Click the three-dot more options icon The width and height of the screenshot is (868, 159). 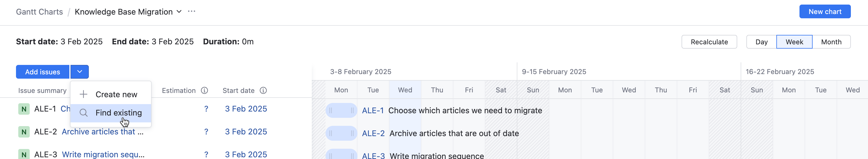191,11
